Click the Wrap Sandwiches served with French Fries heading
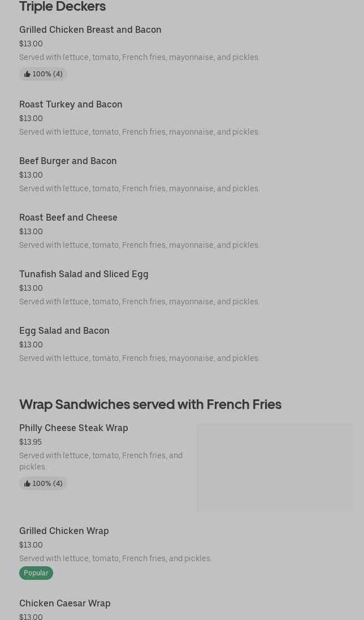This screenshot has height=620, width=364. coord(150,404)
